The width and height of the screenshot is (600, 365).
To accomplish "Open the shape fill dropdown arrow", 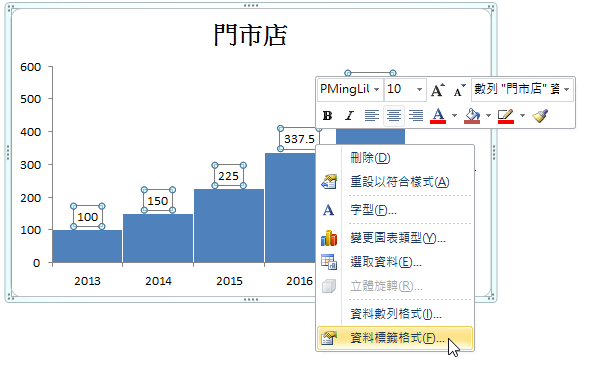I will (488, 116).
